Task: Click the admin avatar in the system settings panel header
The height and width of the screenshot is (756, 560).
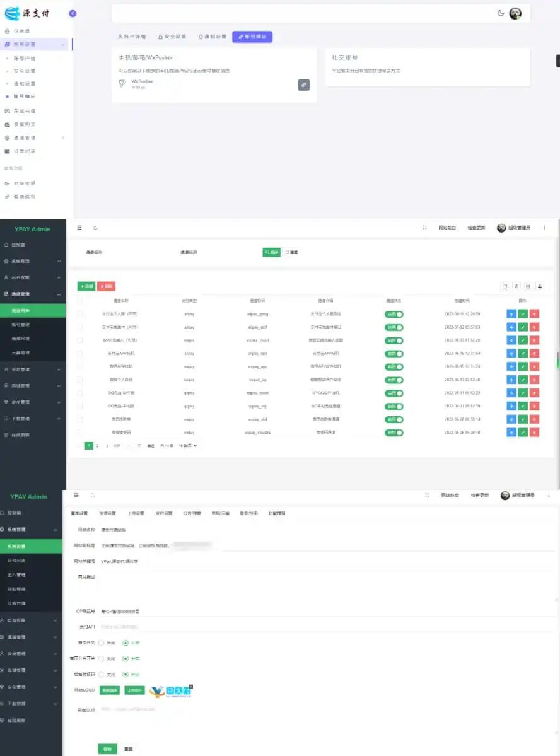Action: click(x=505, y=496)
